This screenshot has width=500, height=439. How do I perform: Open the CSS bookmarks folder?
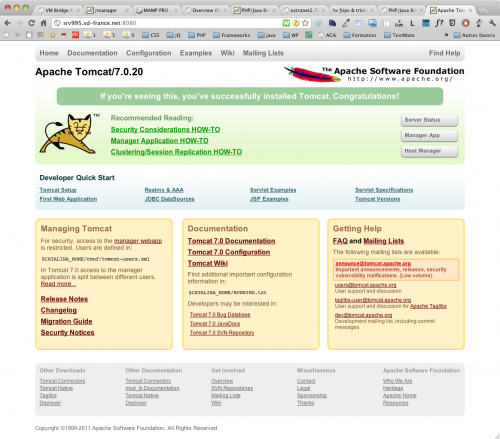point(151,35)
